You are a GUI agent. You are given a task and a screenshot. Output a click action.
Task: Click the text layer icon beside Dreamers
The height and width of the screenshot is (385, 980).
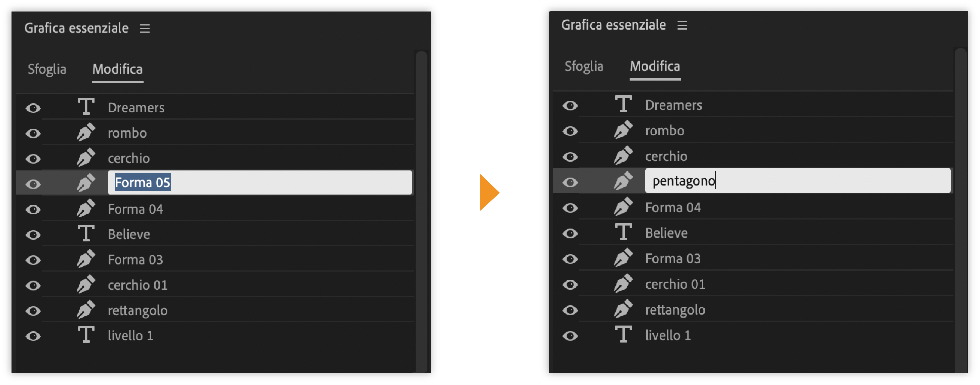pyautogui.click(x=86, y=107)
